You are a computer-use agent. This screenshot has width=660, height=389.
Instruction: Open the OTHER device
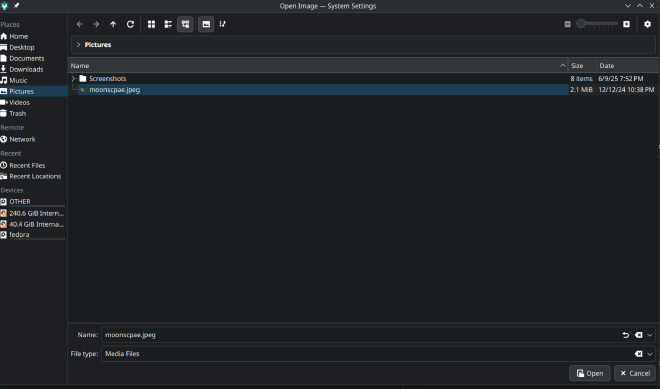(x=34, y=202)
